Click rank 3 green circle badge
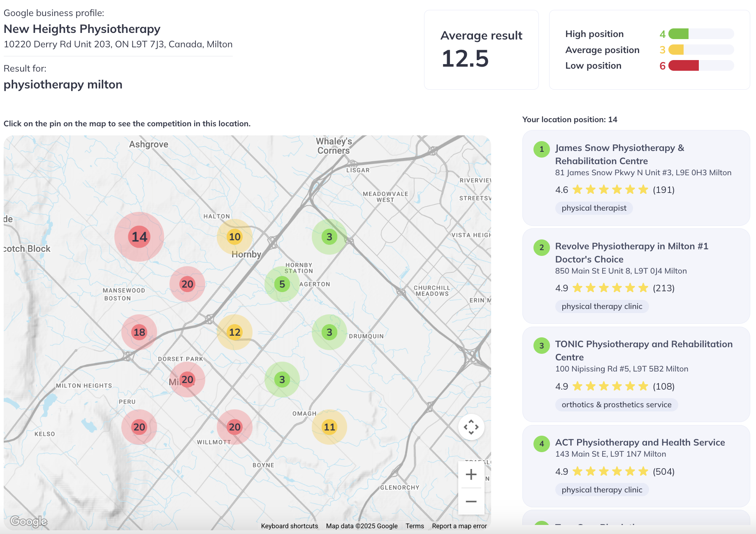 point(542,346)
